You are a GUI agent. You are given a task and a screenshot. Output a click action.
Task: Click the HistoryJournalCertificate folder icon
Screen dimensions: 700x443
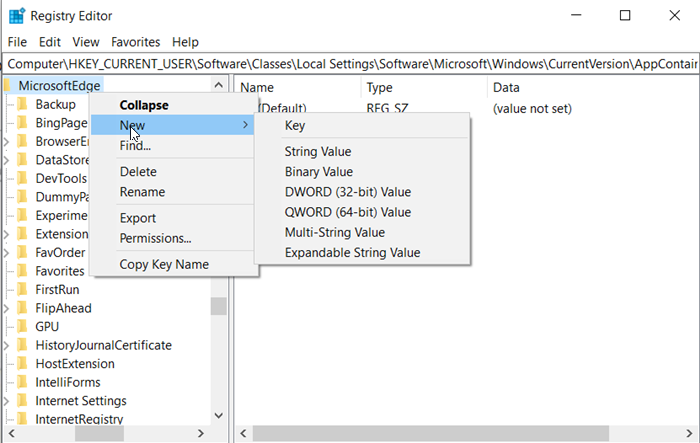pyautogui.click(x=22, y=345)
